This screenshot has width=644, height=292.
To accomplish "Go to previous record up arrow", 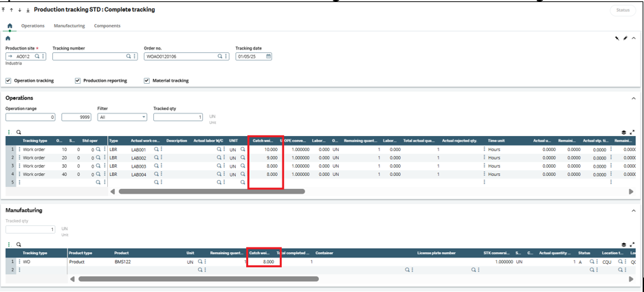I will pos(12,10).
